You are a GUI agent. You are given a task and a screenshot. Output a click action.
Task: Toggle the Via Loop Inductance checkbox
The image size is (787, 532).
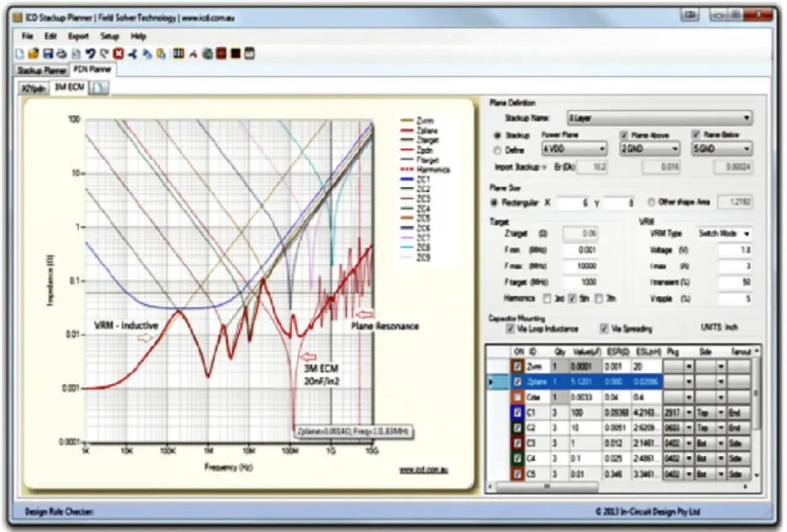tap(510, 329)
